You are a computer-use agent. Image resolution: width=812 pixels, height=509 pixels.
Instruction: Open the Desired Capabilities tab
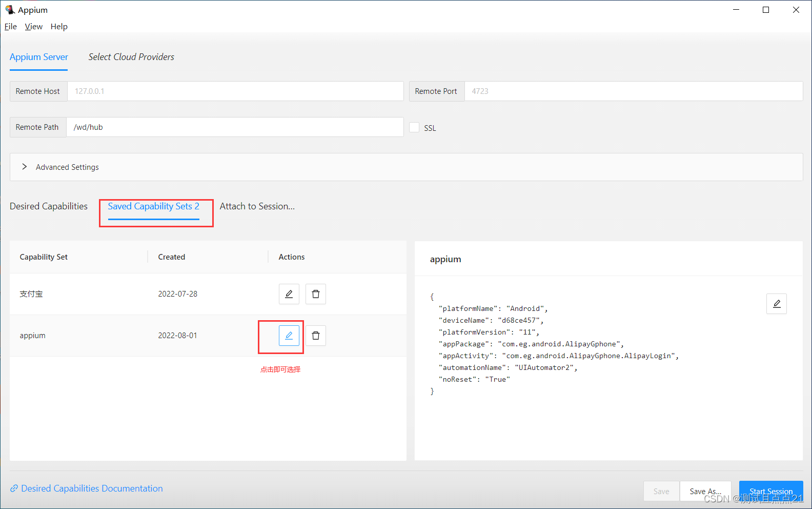point(49,206)
